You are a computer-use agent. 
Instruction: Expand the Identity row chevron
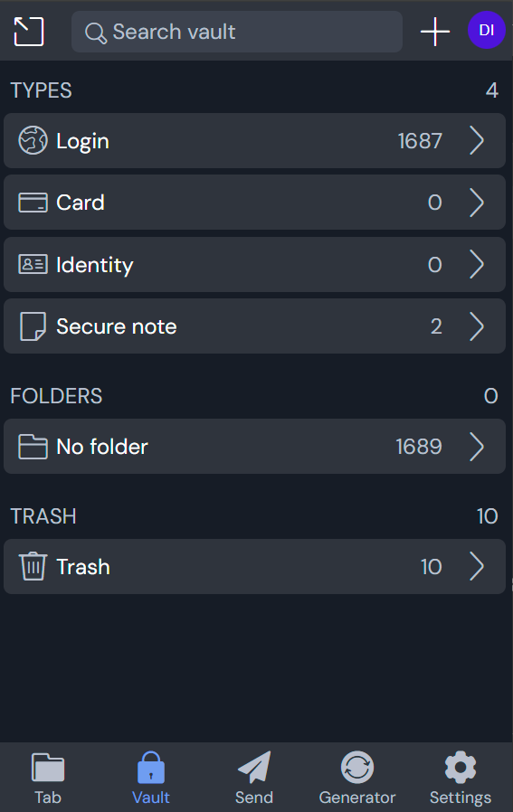477,264
